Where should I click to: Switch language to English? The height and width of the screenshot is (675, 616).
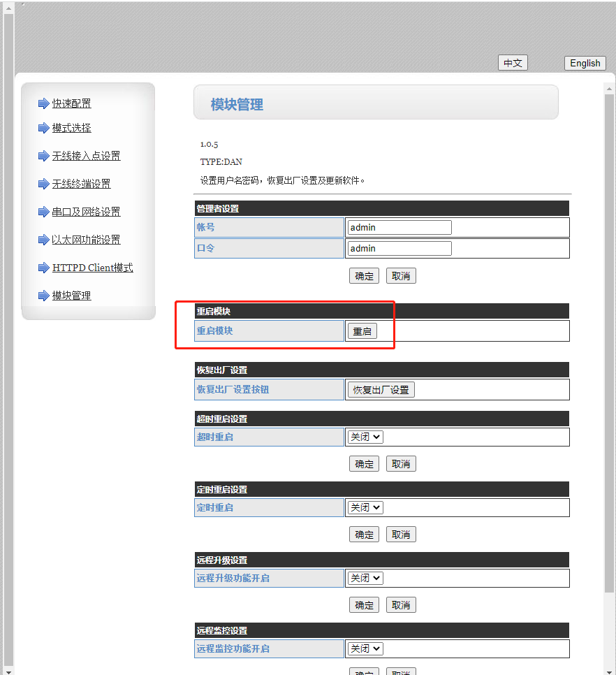tap(585, 63)
